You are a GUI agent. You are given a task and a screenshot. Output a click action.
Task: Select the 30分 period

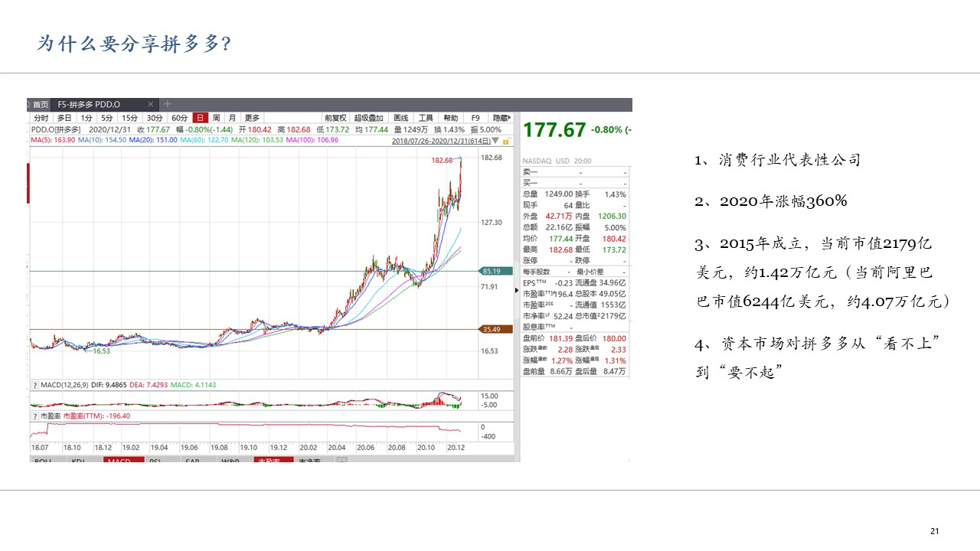click(x=155, y=118)
